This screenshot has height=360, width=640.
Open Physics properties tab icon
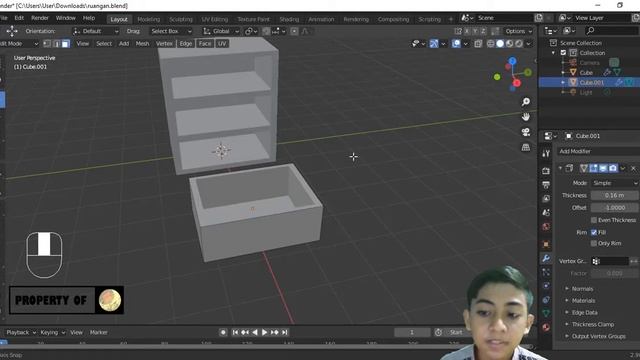point(546,286)
